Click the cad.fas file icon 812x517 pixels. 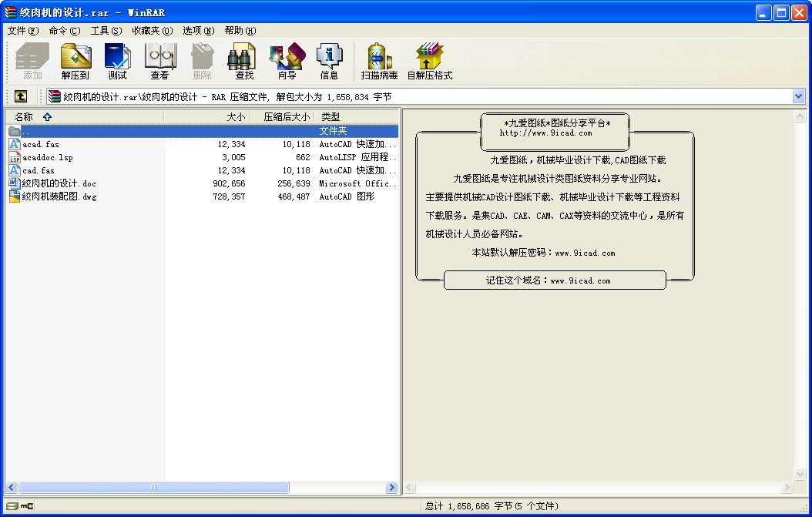point(15,170)
